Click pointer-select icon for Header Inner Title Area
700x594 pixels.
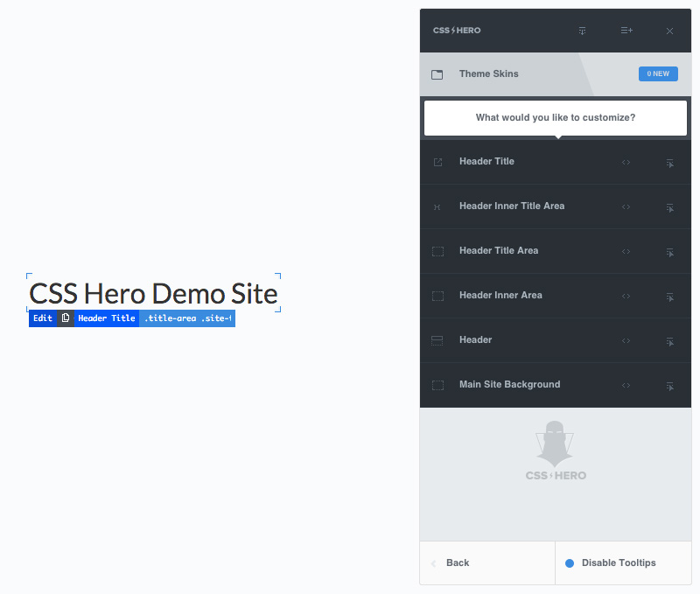point(669,207)
